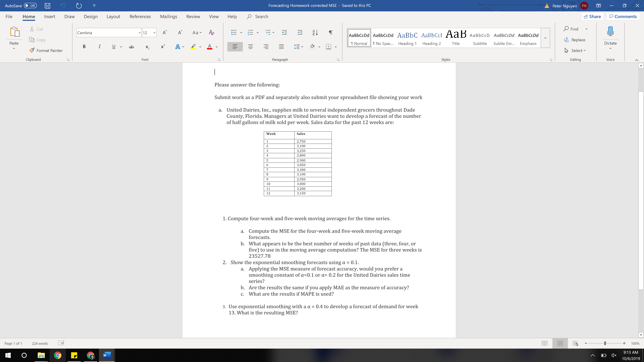Viewport: 644px width, 362px height.
Task: Click the Share button
Action: point(593,16)
